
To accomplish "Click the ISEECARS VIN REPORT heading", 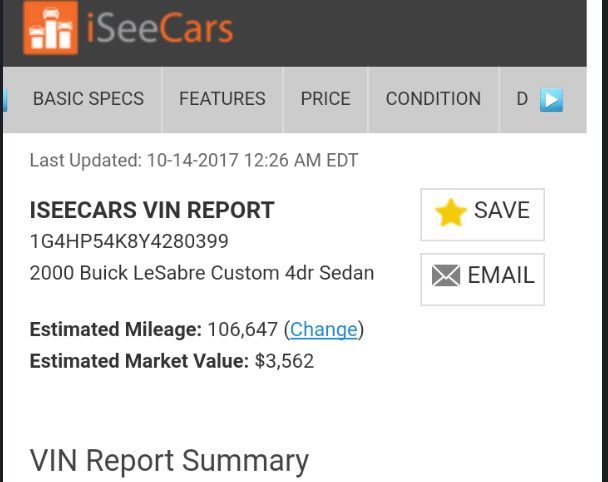I will [152, 210].
